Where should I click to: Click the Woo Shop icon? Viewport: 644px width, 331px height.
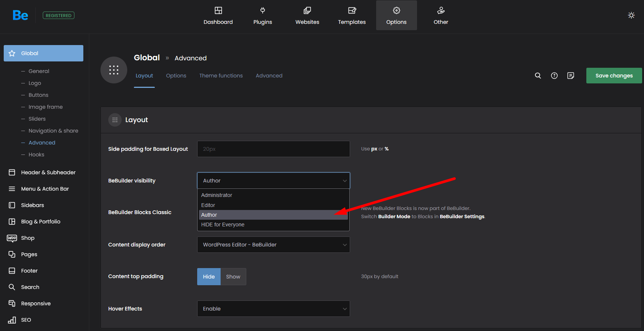(12, 238)
